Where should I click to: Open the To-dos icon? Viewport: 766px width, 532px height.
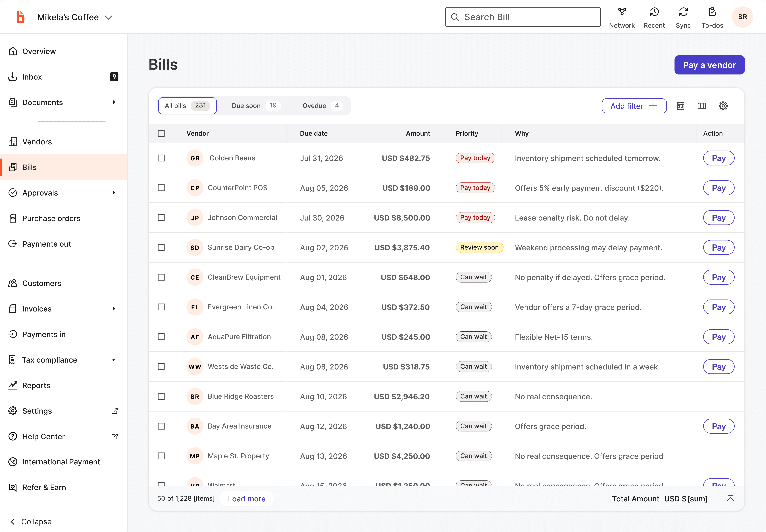click(x=712, y=12)
